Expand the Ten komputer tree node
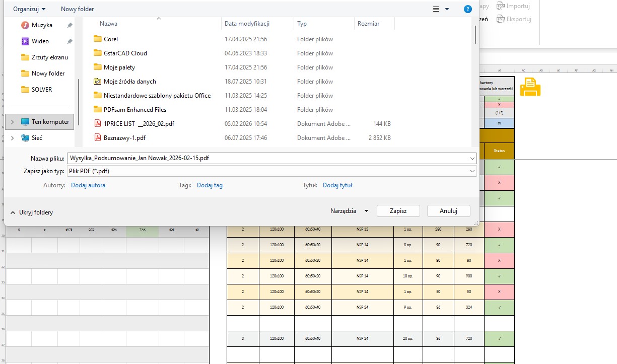The width and height of the screenshot is (617, 364). click(12, 122)
